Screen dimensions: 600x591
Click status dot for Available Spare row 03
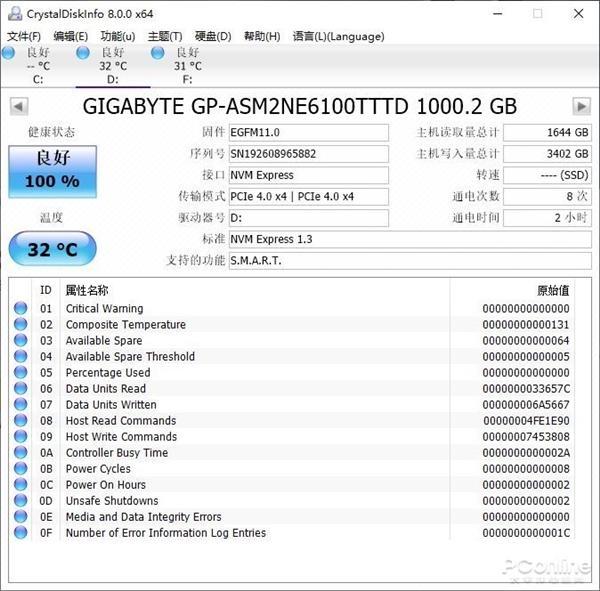(21, 340)
